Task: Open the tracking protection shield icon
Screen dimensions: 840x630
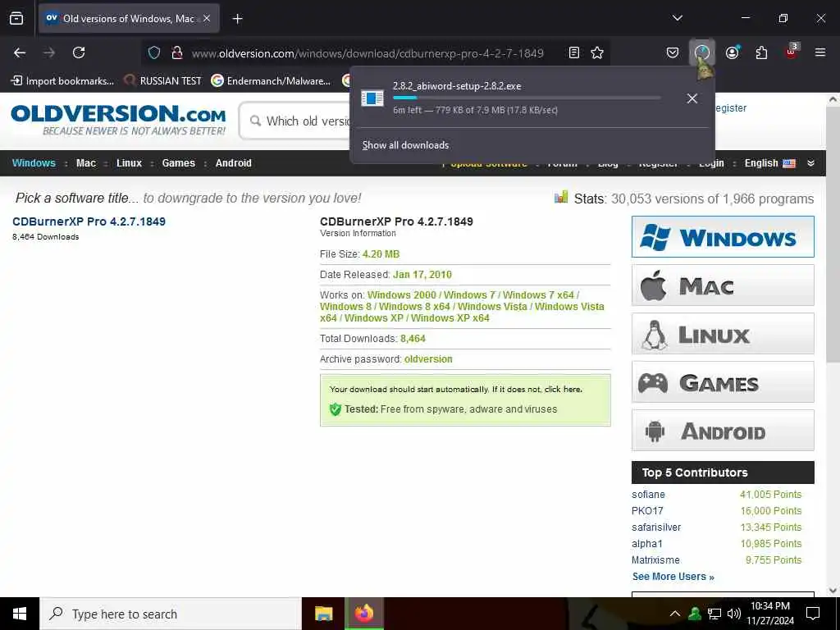Action: pos(154,52)
